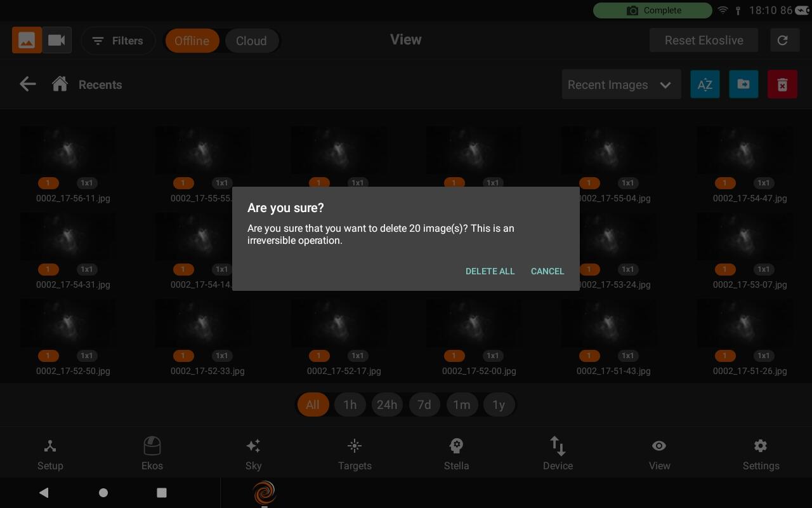Open thumbnail above 0002_17-54-47.jpg
This screenshot has height=508, width=812.
[x=744, y=150]
